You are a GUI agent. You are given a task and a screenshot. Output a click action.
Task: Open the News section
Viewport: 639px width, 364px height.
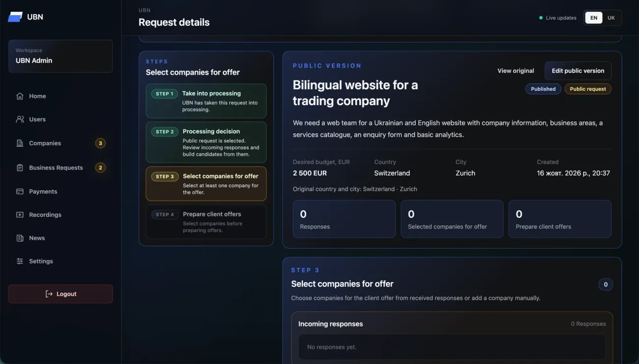click(60, 238)
